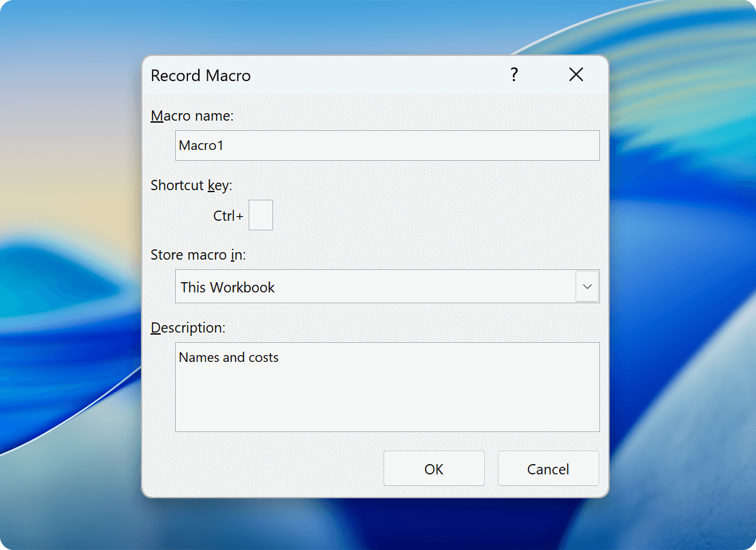Click the Description label
This screenshot has width=756, height=550.
point(187,327)
